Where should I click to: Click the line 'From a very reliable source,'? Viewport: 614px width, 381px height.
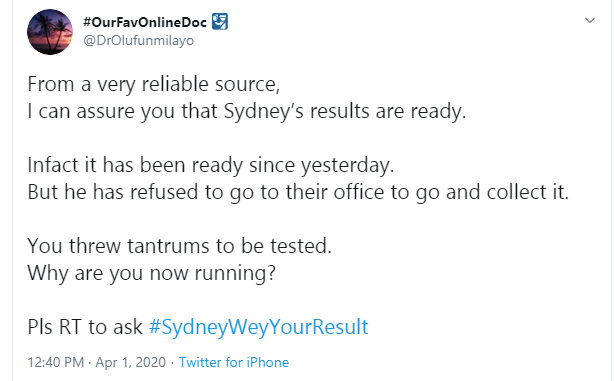[x=154, y=85]
